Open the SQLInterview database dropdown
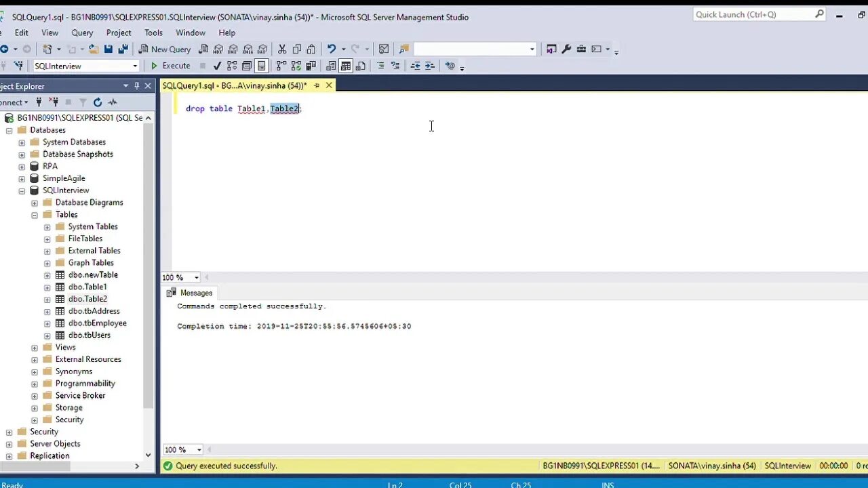868x488 pixels. (x=135, y=66)
